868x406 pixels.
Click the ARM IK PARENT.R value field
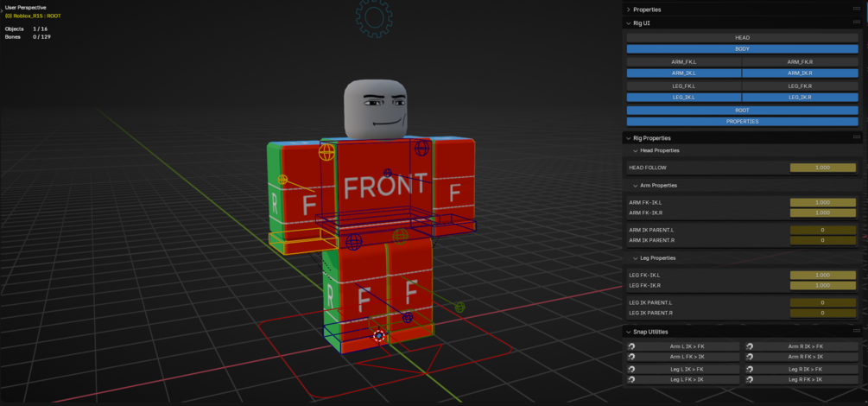[x=822, y=240]
